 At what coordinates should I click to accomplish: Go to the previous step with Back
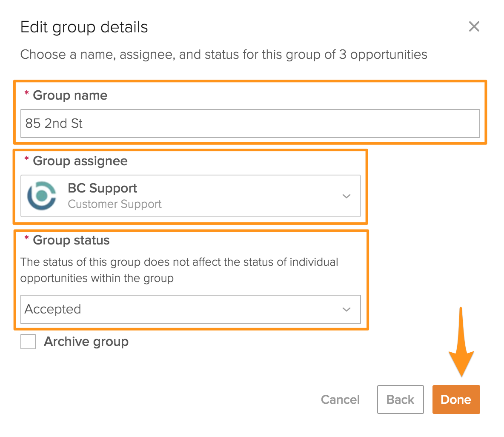click(x=400, y=400)
